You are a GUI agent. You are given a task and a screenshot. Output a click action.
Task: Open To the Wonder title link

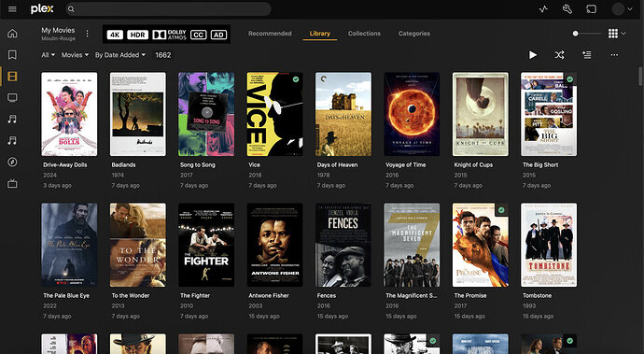[x=131, y=295]
